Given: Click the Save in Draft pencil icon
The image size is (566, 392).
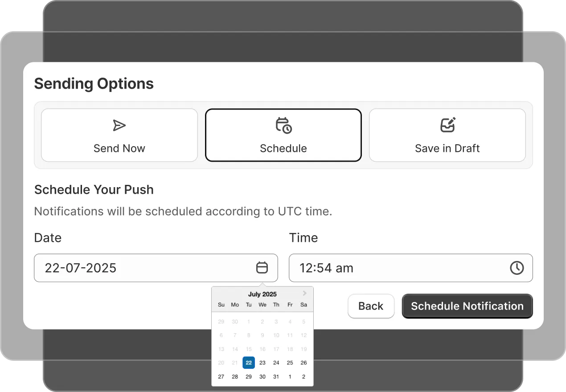Looking at the screenshot, I should [x=447, y=125].
